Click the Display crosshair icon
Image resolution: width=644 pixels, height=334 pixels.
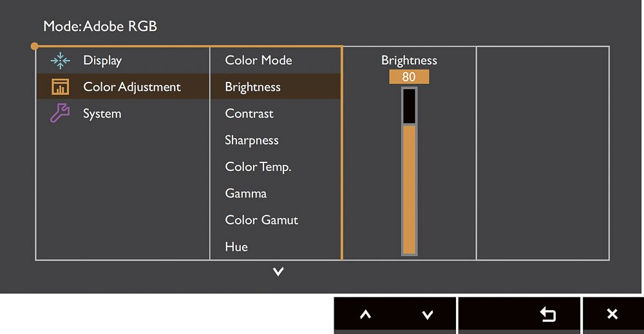point(61,61)
